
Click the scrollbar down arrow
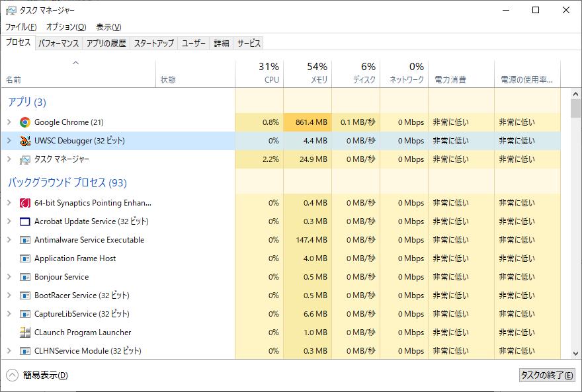tap(575, 354)
